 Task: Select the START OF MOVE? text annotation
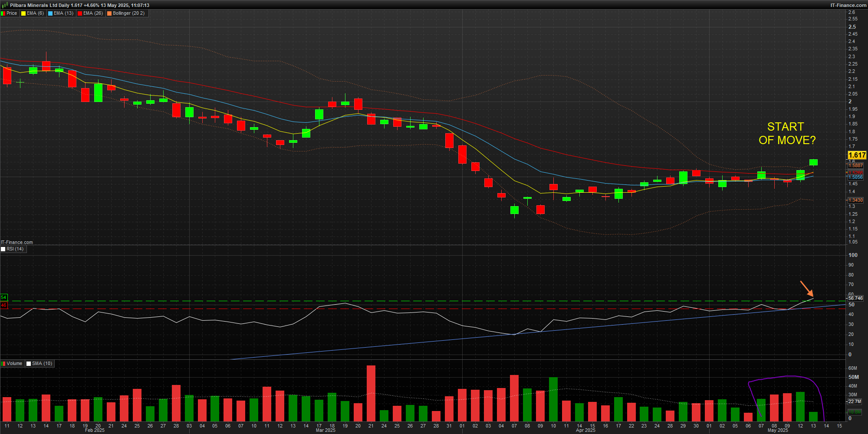pyautogui.click(x=787, y=133)
